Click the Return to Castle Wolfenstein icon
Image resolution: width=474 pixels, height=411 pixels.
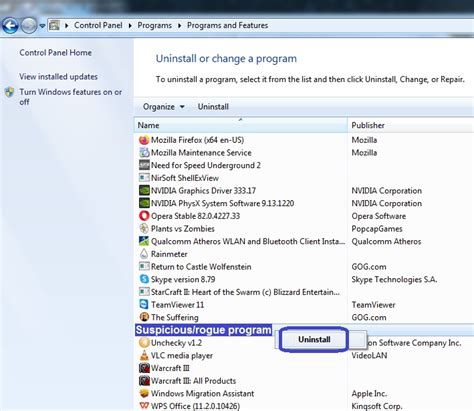coord(144,267)
